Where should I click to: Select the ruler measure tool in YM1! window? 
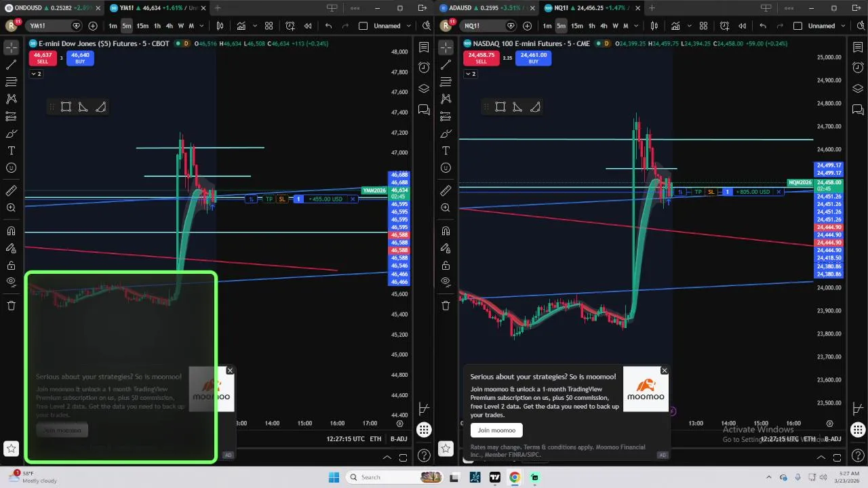click(12, 191)
